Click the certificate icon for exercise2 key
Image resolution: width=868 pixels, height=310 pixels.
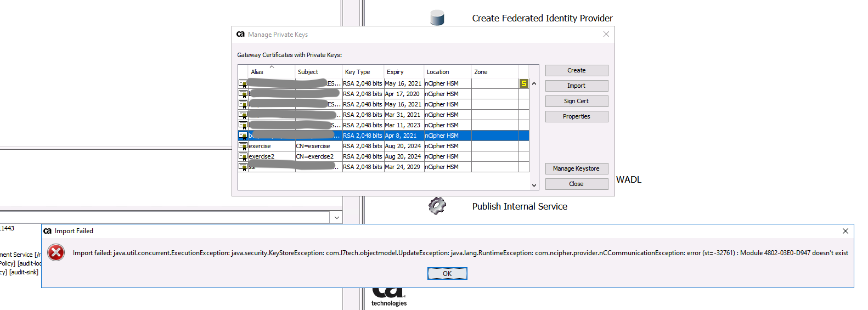(x=243, y=157)
